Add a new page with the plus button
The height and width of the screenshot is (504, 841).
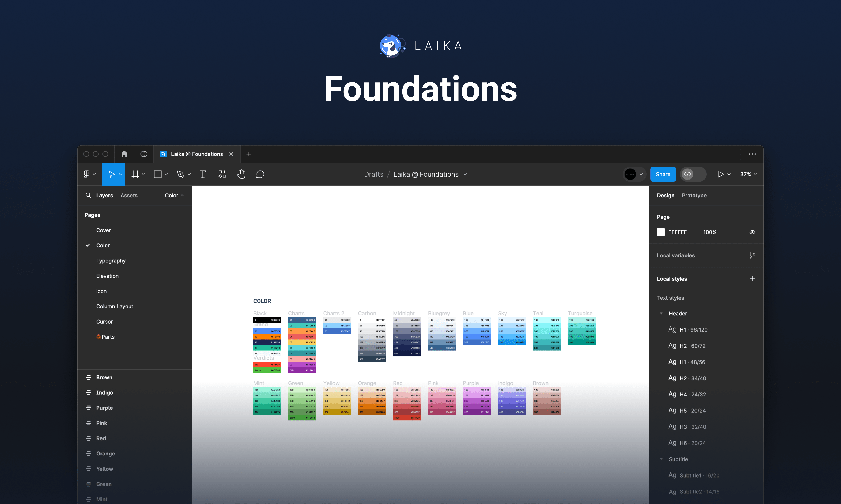pos(180,215)
